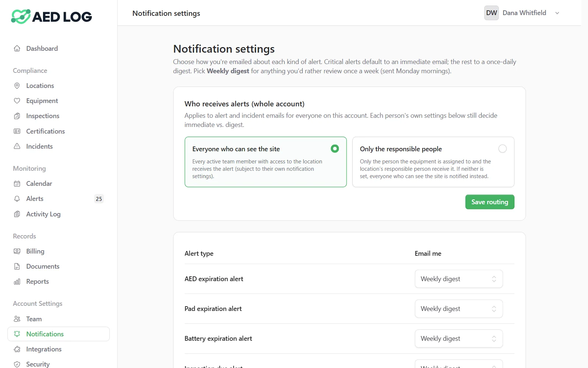Open the Dashboard page

pyautogui.click(x=58, y=49)
